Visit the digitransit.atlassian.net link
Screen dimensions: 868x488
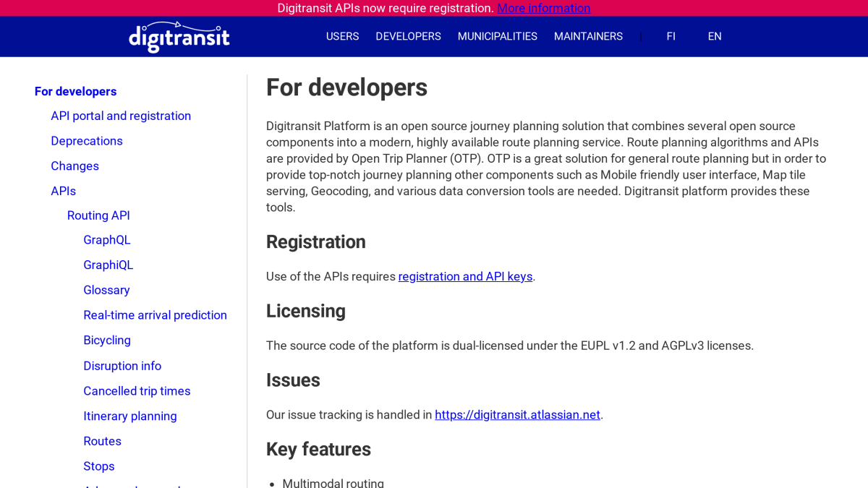pyautogui.click(x=517, y=414)
